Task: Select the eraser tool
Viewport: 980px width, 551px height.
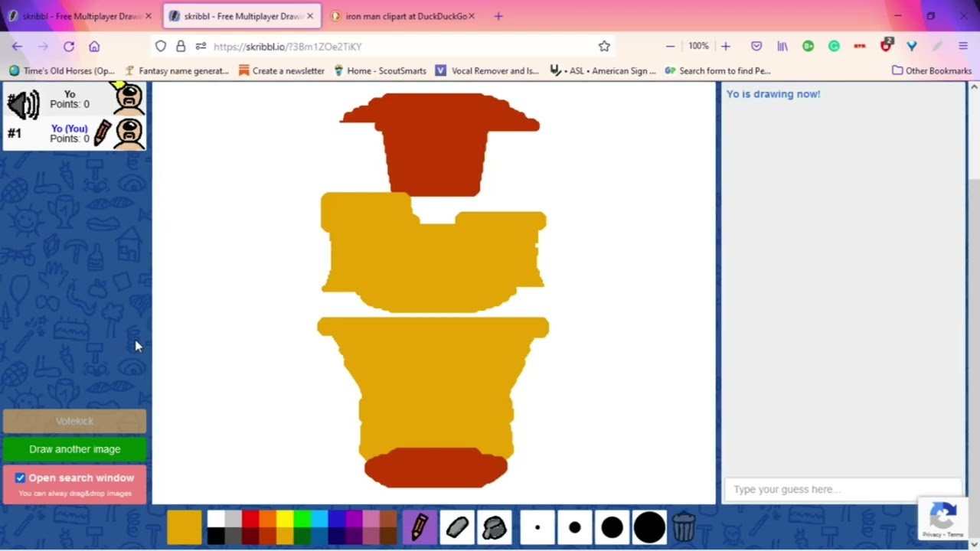Action: coord(457,527)
